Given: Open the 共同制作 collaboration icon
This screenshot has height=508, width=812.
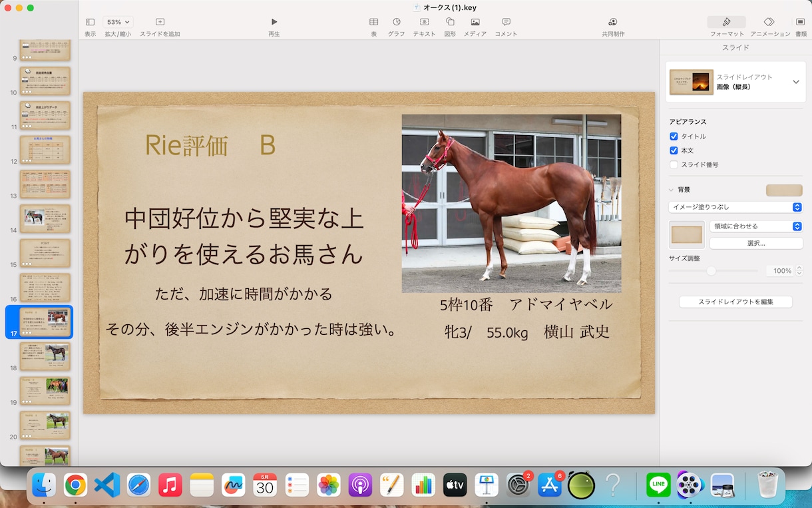Looking at the screenshot, I should (x=613, y=22).
